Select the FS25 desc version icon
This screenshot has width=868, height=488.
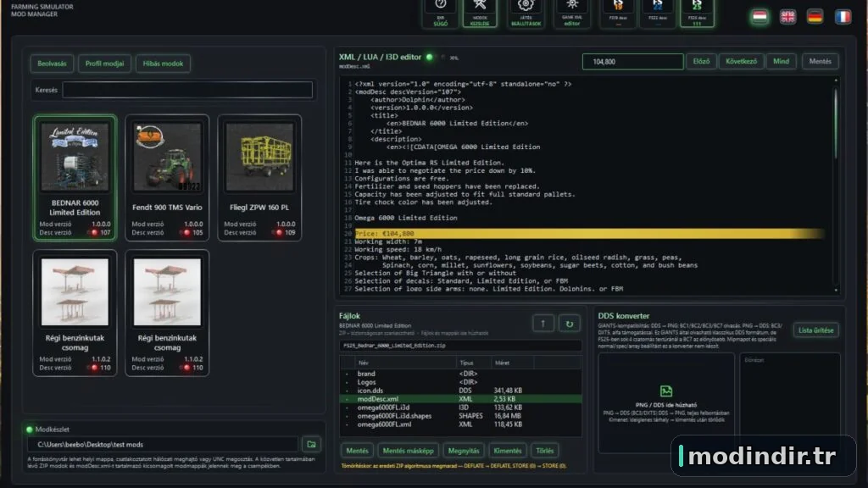pyautogui.click(x=697, y=12)
